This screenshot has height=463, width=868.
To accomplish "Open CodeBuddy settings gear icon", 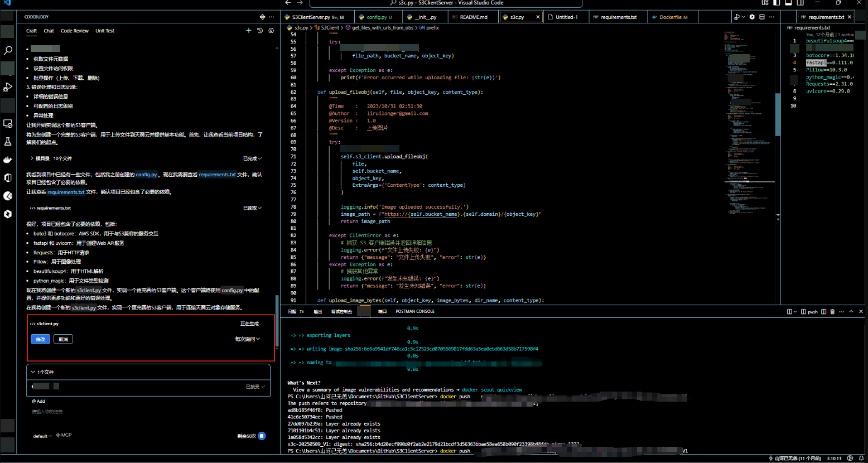I will [271, 31].
